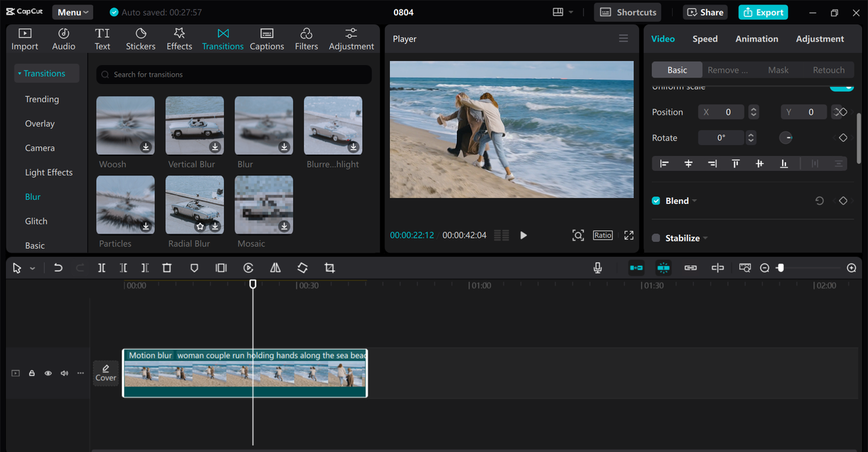The width and height of the screenshot is (868, 452).
Task: Click the full screen preview icon
Action: pyautogui.click(x=629, y=235)
